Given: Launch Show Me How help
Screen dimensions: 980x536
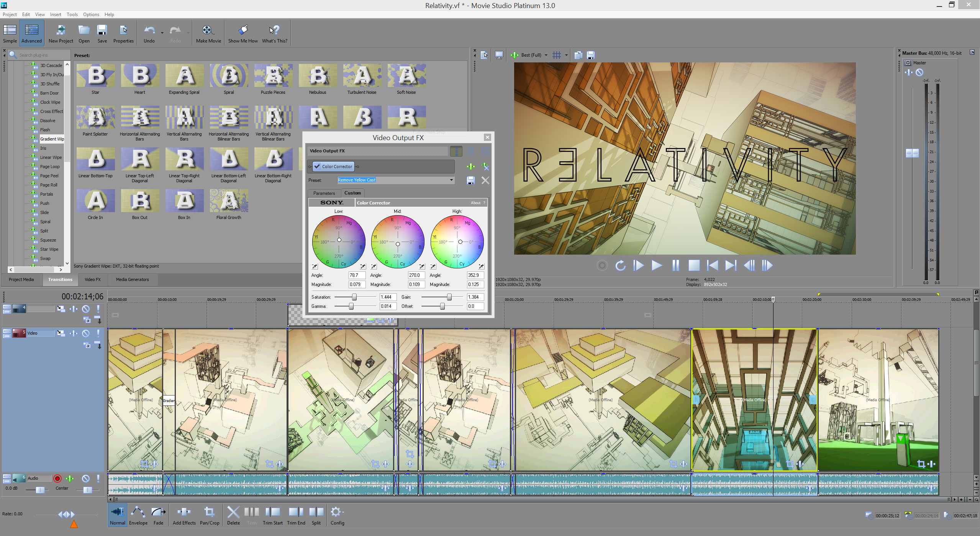Looking at the screenshot, I should (243, 33).
